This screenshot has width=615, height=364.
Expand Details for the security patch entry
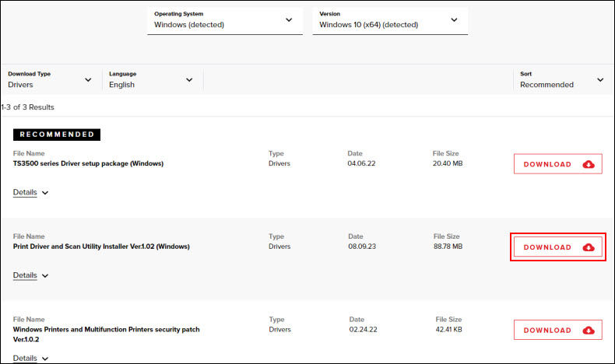point(30,359)
